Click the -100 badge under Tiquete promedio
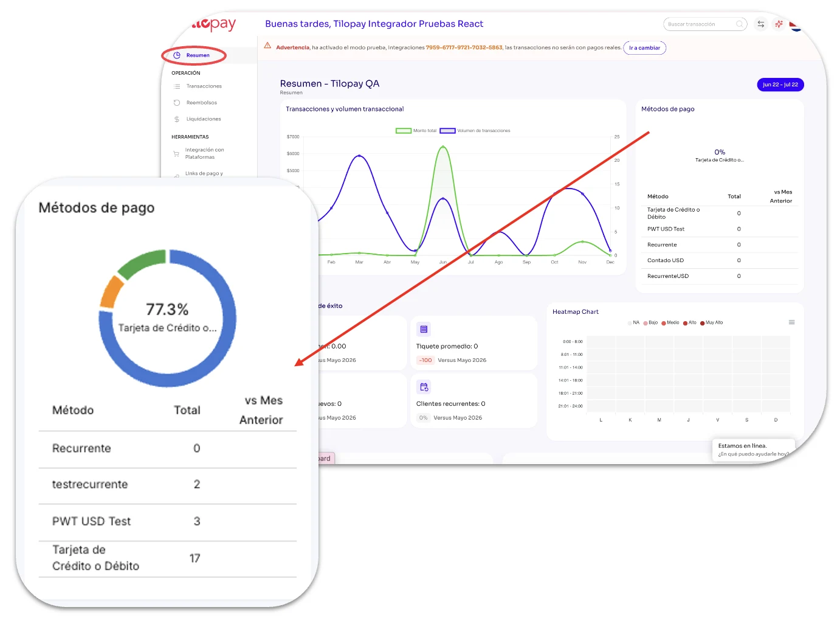This screenshot has height=618, width=840. tap(425, 360)
